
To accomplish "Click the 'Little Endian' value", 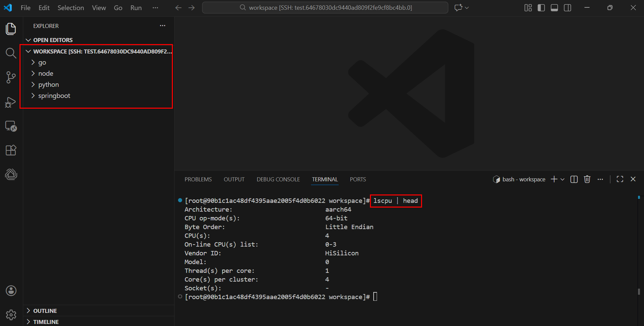I will (349, 227).
